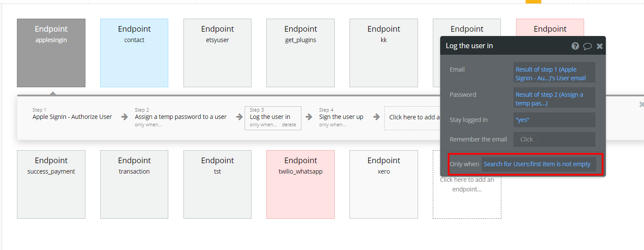Add a new endpoint via the dashed box

click(x=467, y=184)
